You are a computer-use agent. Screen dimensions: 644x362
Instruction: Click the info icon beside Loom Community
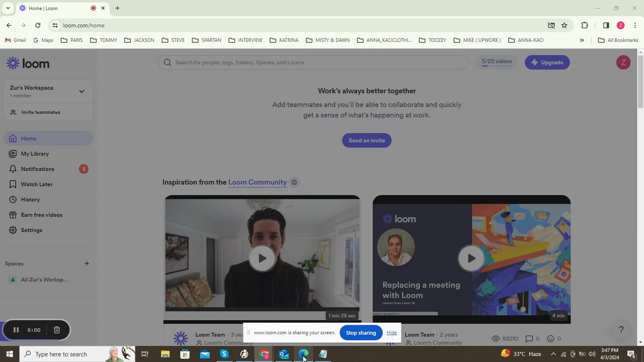[294, 182]
